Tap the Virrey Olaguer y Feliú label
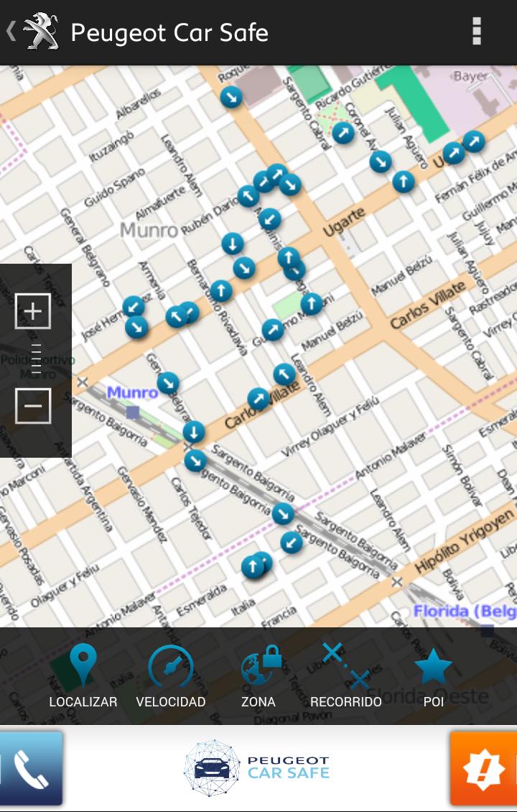517x812 pixels. pyautogui.click(x=330, y=427)
